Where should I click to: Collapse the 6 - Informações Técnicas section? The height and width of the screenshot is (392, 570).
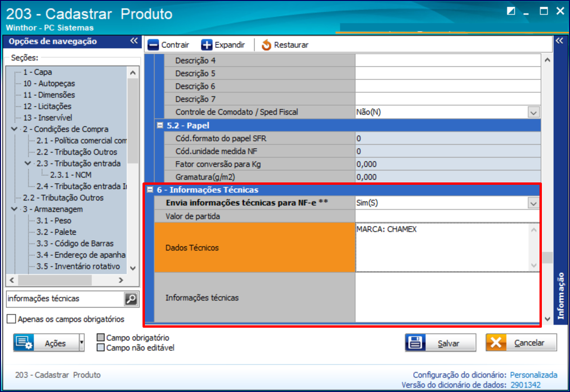(150, 190)
